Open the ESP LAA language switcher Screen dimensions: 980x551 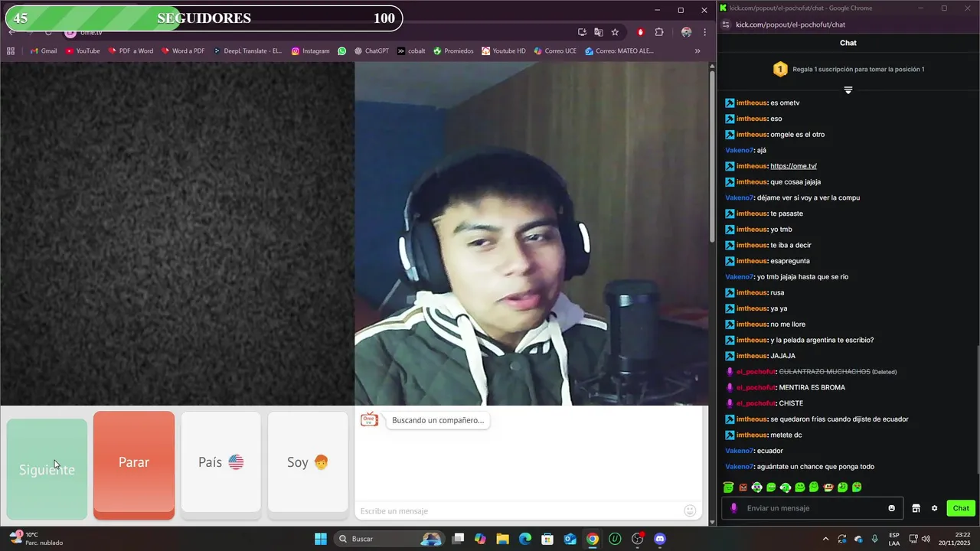click(x=894, y=539)
